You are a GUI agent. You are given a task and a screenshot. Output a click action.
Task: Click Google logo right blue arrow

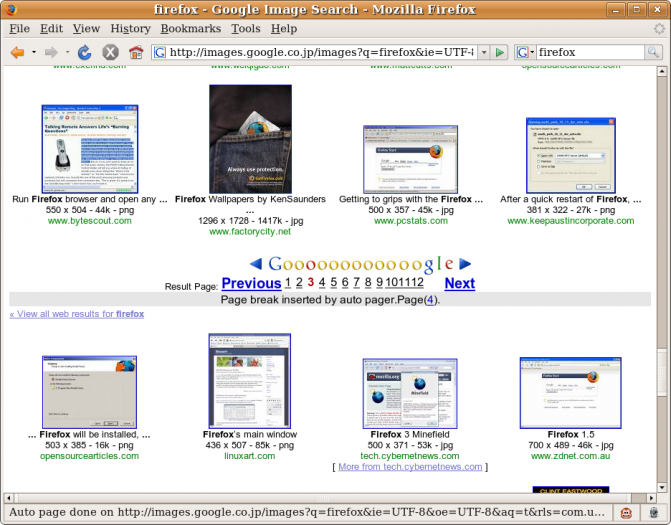pos(465,264)
